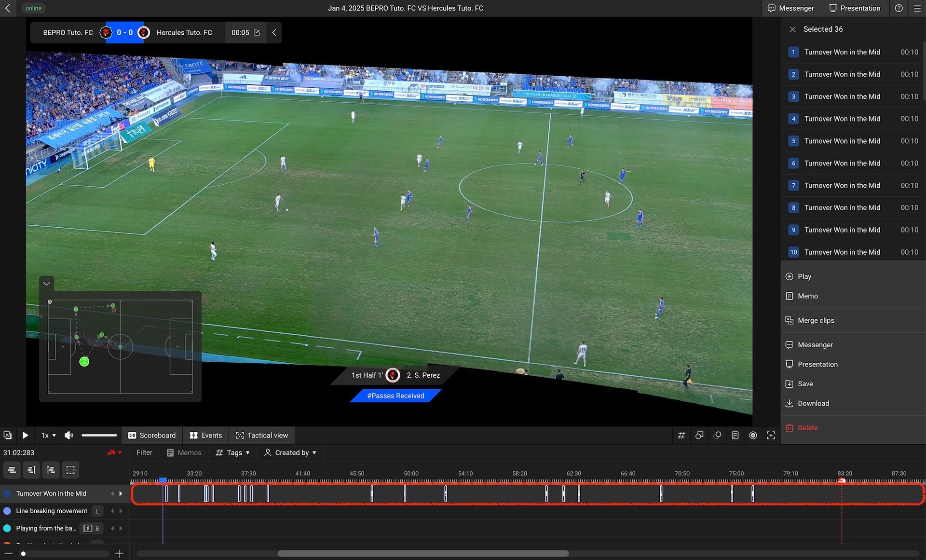
Task: Select clip 5 Turnover Won in the Mid
Action: (842, 141)
